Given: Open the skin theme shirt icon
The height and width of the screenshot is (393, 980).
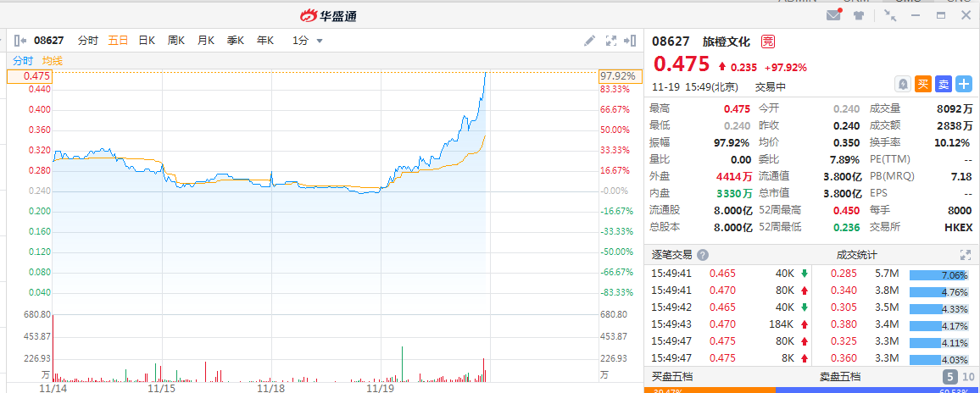Looking at the screenshot, I should [858, 15].
